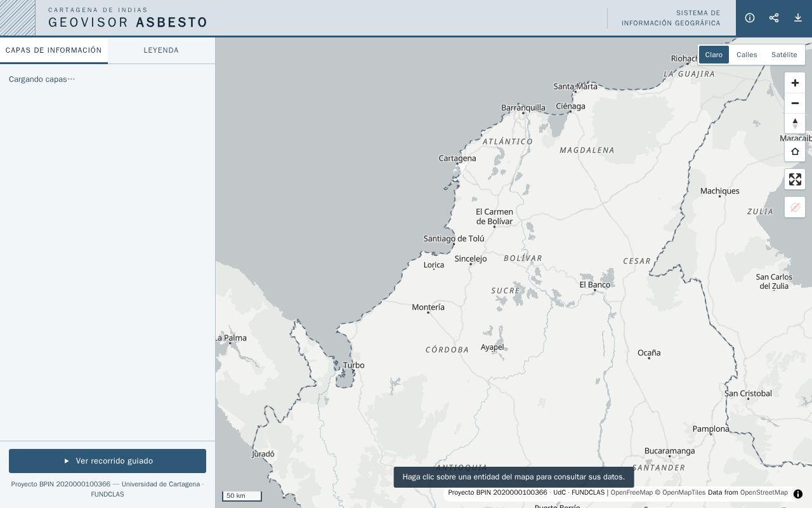Click the Montería city label
The image size is (812, 508).
click(428, 307)
